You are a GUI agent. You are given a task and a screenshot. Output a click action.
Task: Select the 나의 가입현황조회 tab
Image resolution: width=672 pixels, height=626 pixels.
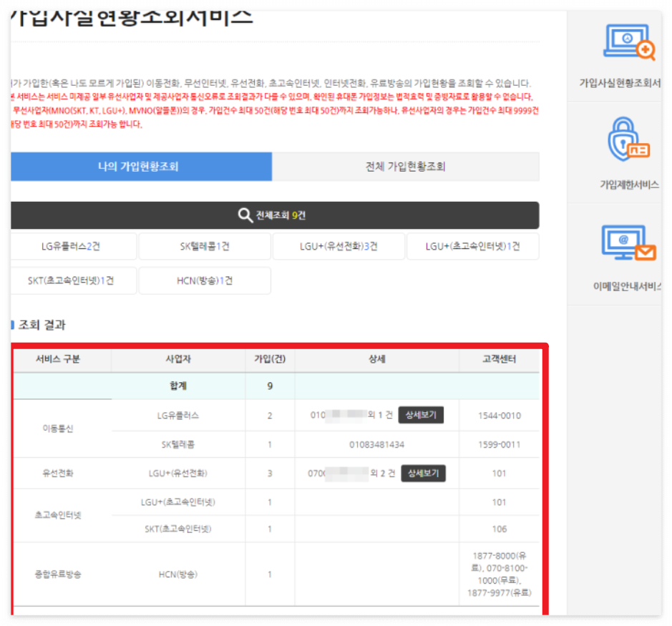tap(143, 166)
